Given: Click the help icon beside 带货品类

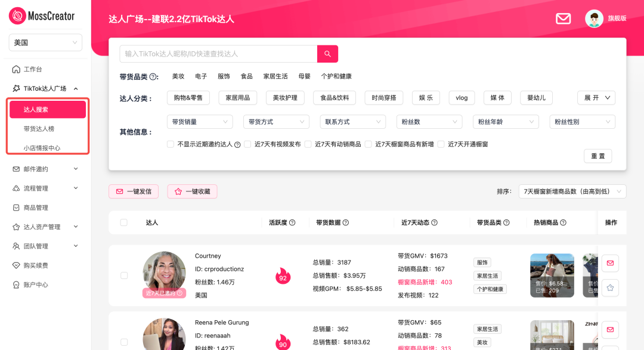Looking at the screenshot, I should pos(154,76).
